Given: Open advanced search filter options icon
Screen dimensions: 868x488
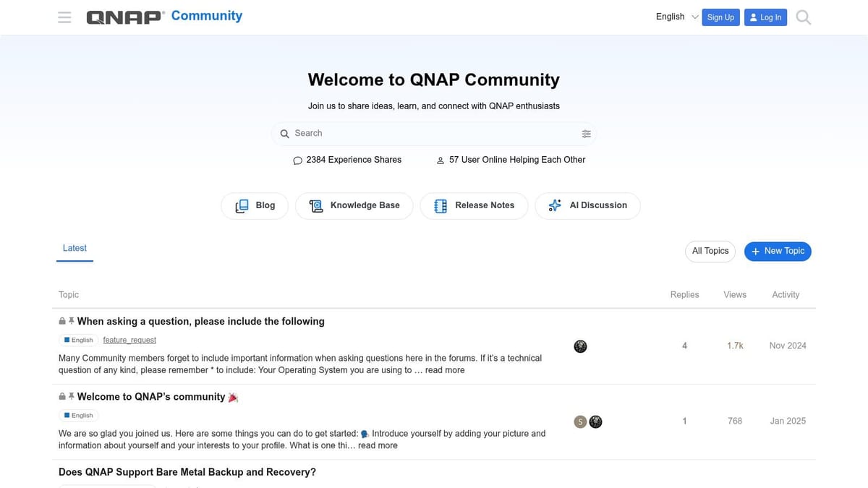Looking at the screenshot, I should 586,134.
